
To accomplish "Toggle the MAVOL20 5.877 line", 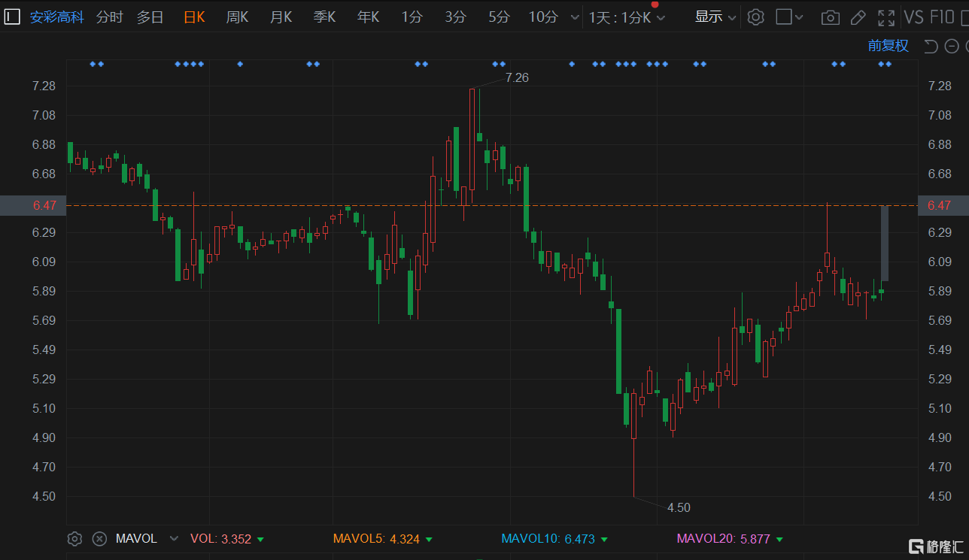I will pyautogui.click(x=730, y=539).
